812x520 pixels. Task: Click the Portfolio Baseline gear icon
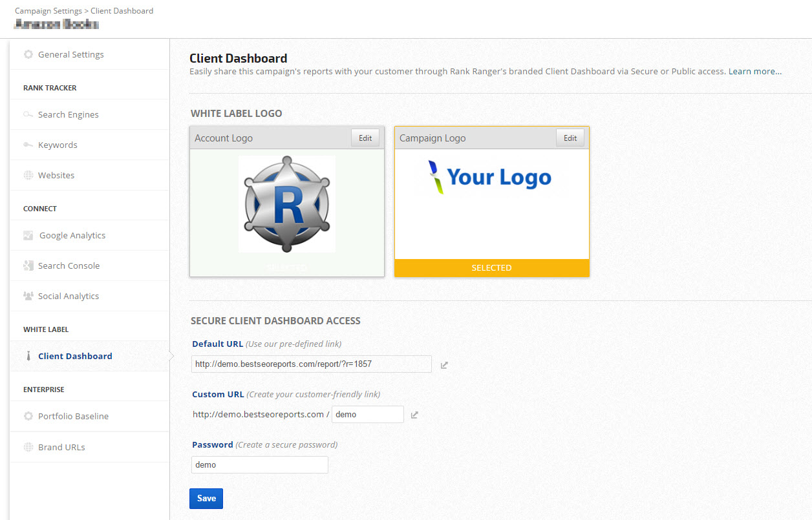point(28,417)
